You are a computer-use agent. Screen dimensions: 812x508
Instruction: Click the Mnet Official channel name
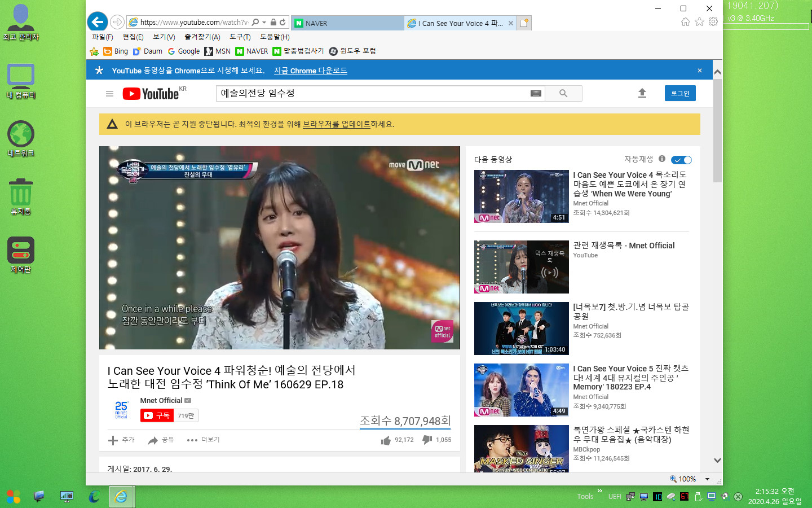coord(161,401)
